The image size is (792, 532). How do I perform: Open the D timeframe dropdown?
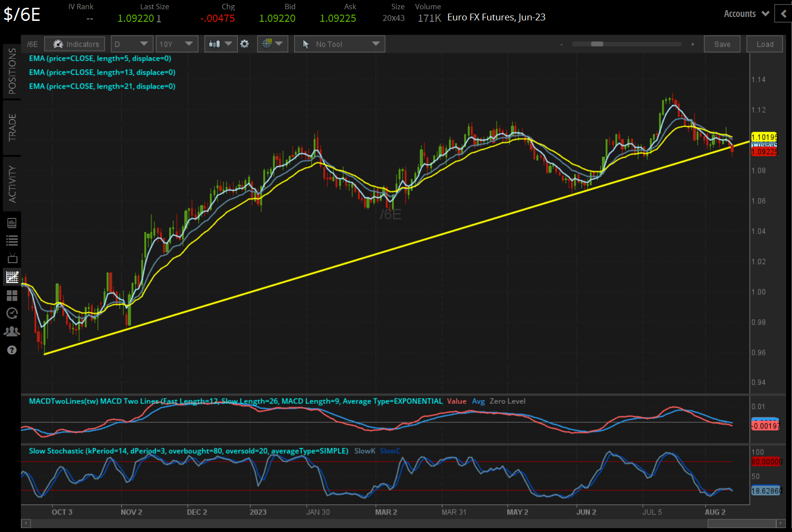click(132, 44)
